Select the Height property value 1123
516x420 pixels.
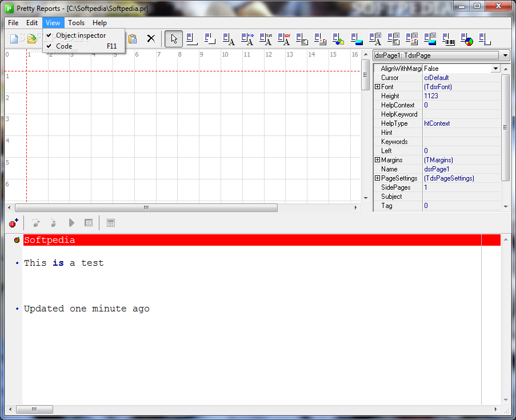[x=461, y=96]
